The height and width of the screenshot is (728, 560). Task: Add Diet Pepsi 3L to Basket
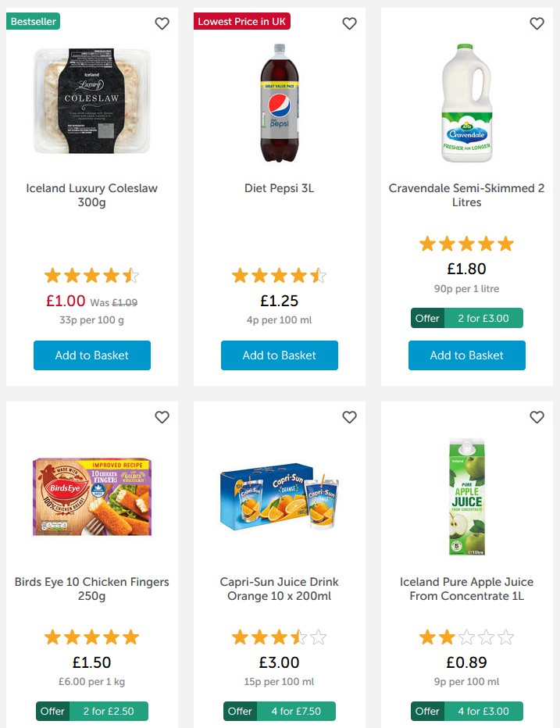[x=279, y=355]
